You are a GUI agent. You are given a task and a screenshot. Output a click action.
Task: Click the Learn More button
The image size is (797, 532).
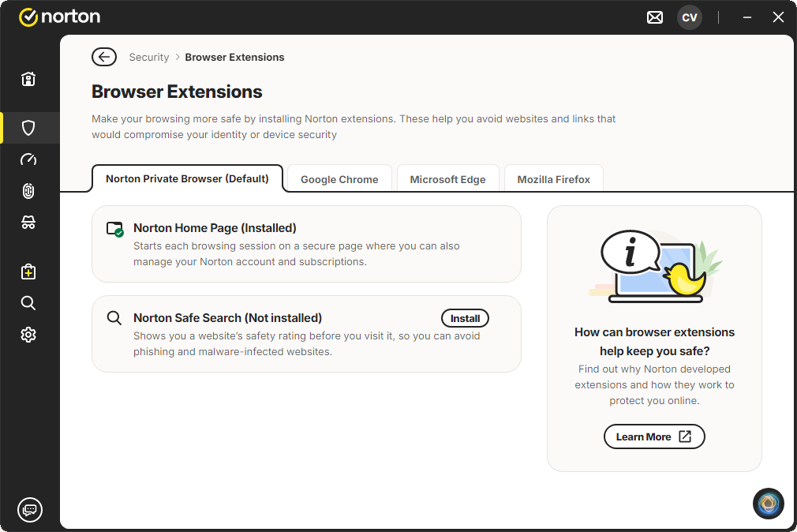654,436
